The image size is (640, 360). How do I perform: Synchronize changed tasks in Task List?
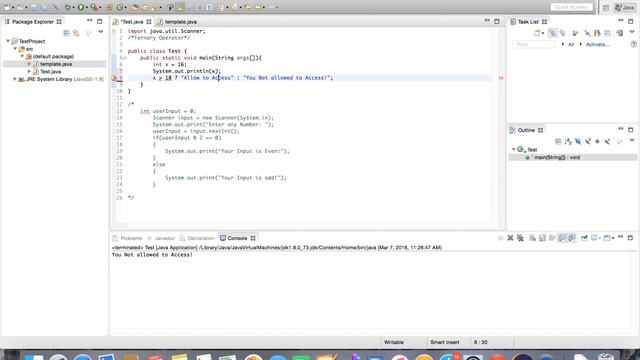619,33
